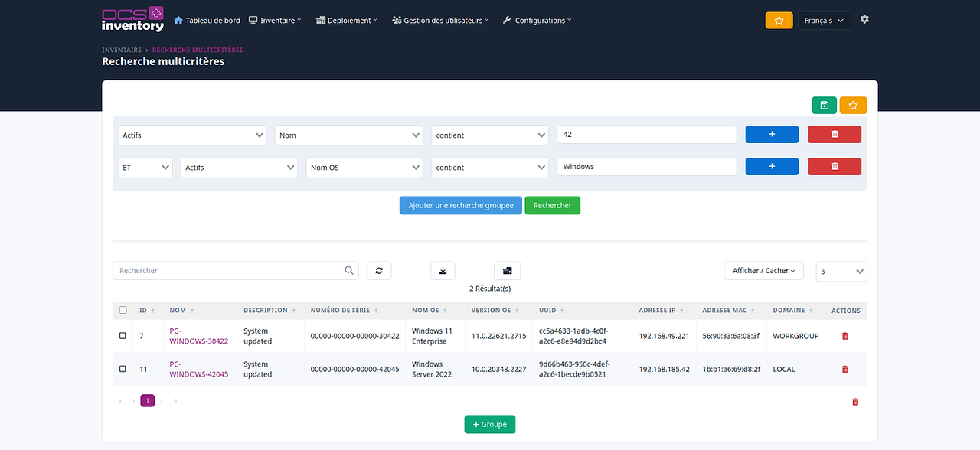Open the Gestion des utilisateurs menu
The height and width of the screenshot is (450, 980).
click(x=441, y=21)
